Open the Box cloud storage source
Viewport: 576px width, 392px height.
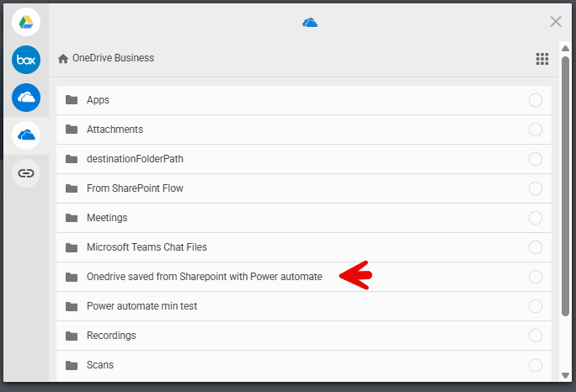click(x=26, y=60)
